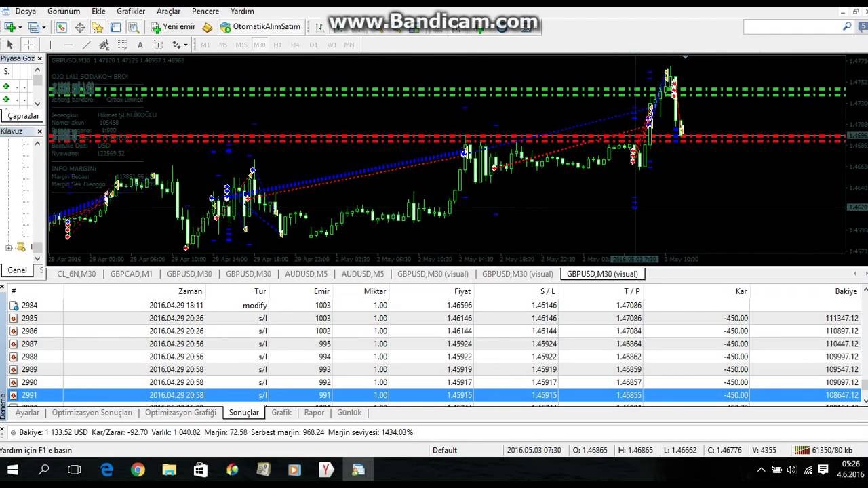Click the arrows symbols tool icon
This screenshot has width=868, height=488.
click(x=176, y=45)
